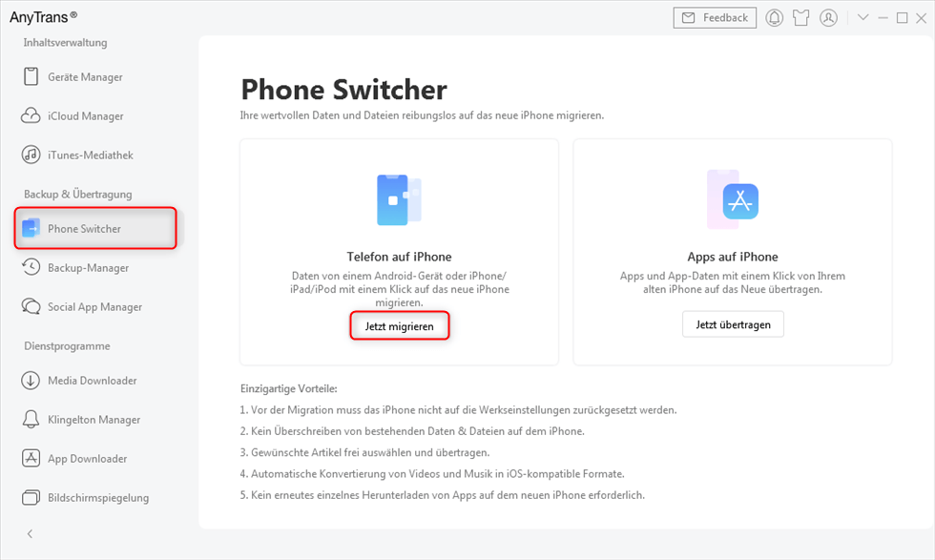This screenshot has height=560, width=935.
Task: Click the Jetzt übertragen button
Action: pos(733,324)
